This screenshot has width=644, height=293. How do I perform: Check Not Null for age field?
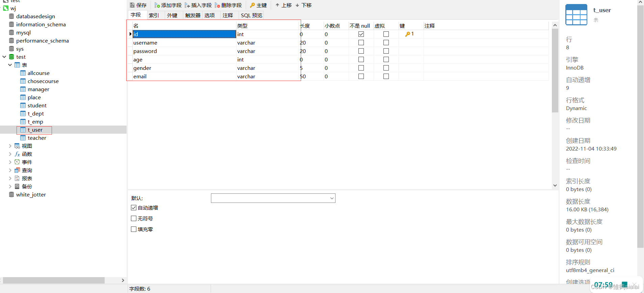point(361,59)
